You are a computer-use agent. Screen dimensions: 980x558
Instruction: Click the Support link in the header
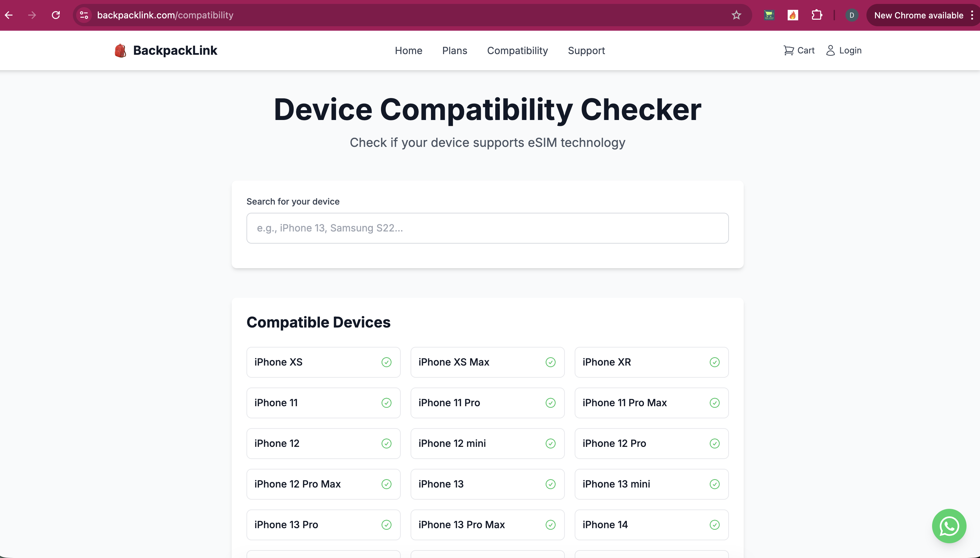click(x=586, y=50)
